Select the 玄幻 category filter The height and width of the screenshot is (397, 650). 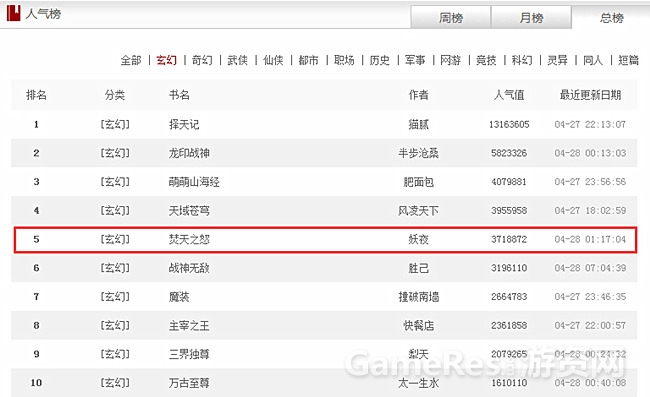click(x=166, y=61)
